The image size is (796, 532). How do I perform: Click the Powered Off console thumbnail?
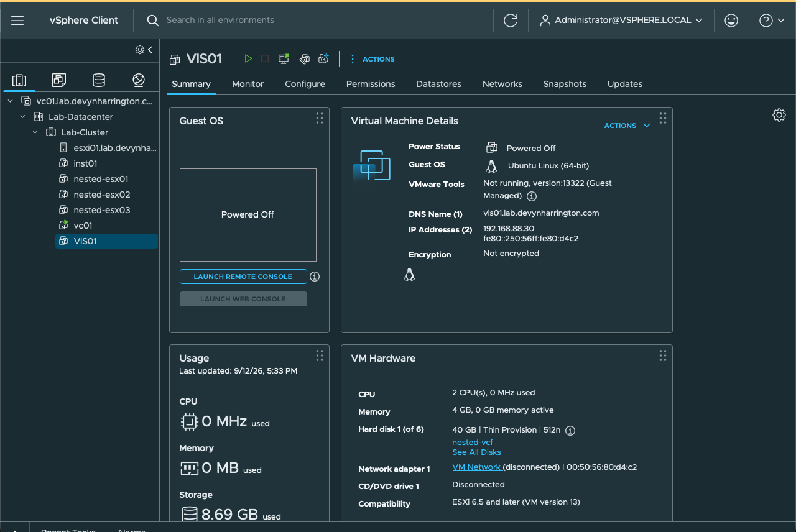[248, 215]
